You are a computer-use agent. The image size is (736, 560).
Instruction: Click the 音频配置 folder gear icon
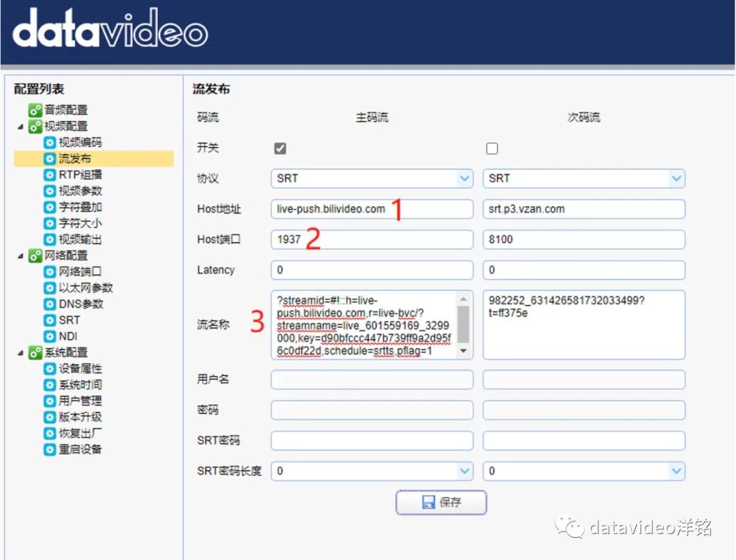pyautogui.click(x=35, y=110)
